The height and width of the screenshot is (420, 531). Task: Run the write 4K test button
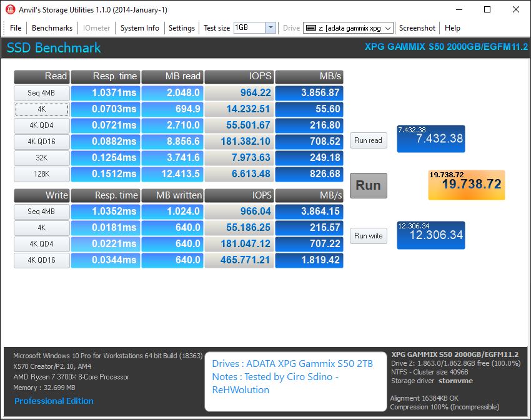pos(42,228)
